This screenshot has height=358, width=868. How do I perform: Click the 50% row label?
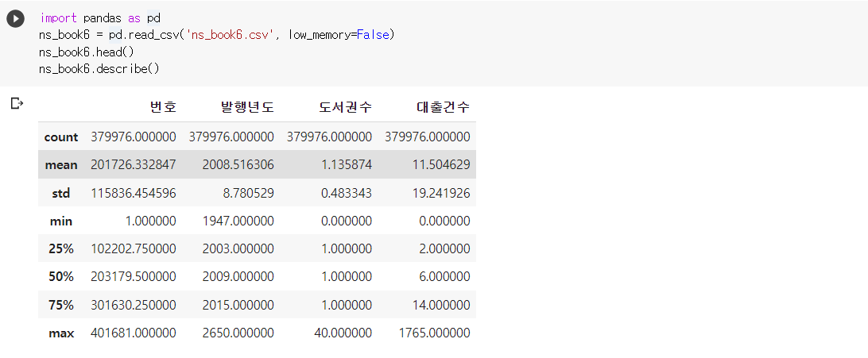(61, 277)
